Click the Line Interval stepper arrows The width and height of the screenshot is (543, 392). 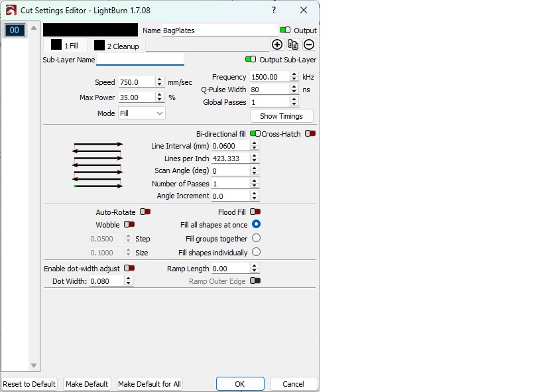pos(254,145)
